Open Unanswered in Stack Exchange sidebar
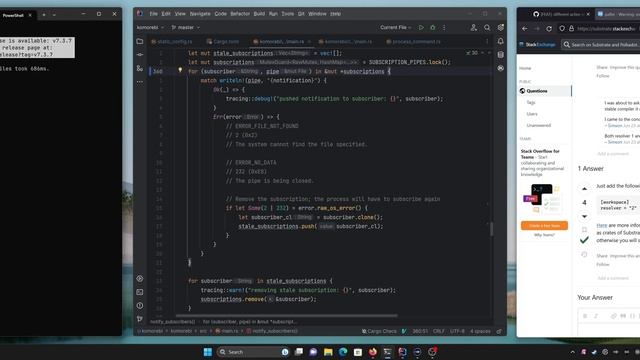This screenshot has height=360, width=640. pyautogui.click(x=538, y=125)
